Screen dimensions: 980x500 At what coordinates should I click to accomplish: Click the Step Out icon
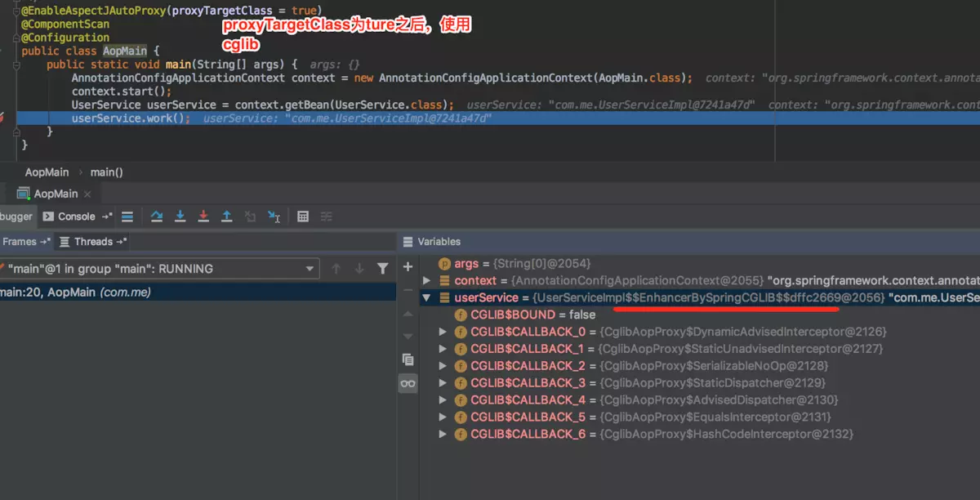coord(226,217)
